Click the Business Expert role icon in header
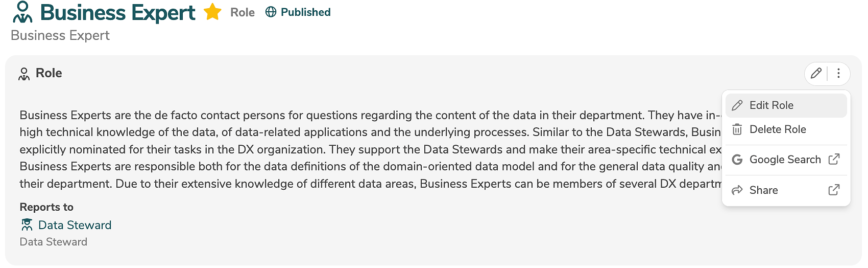 point(22,13)
